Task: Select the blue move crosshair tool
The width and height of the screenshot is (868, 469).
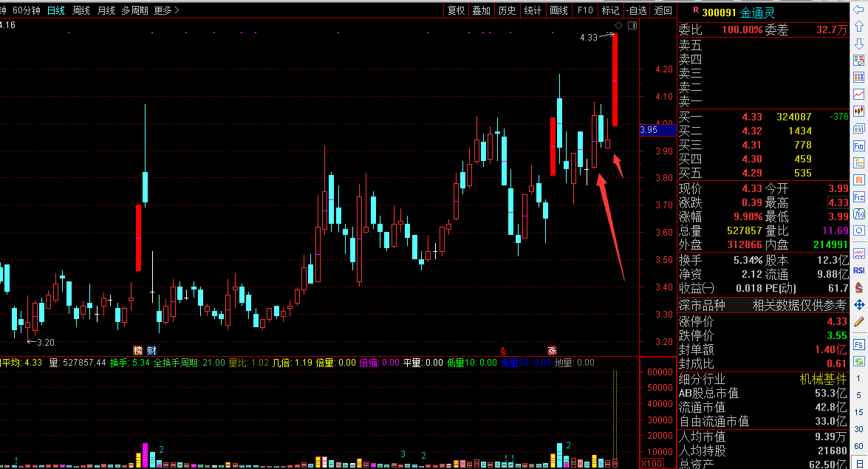Action: [x=858, y=304]
